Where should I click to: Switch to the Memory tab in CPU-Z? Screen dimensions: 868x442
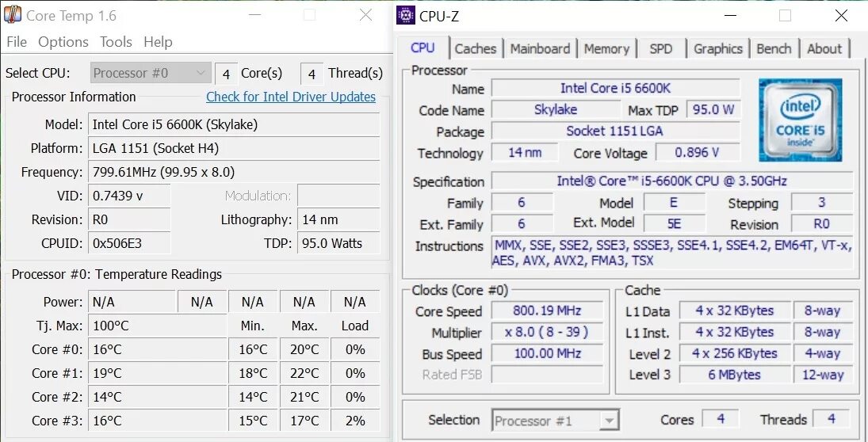pos(606,48)
